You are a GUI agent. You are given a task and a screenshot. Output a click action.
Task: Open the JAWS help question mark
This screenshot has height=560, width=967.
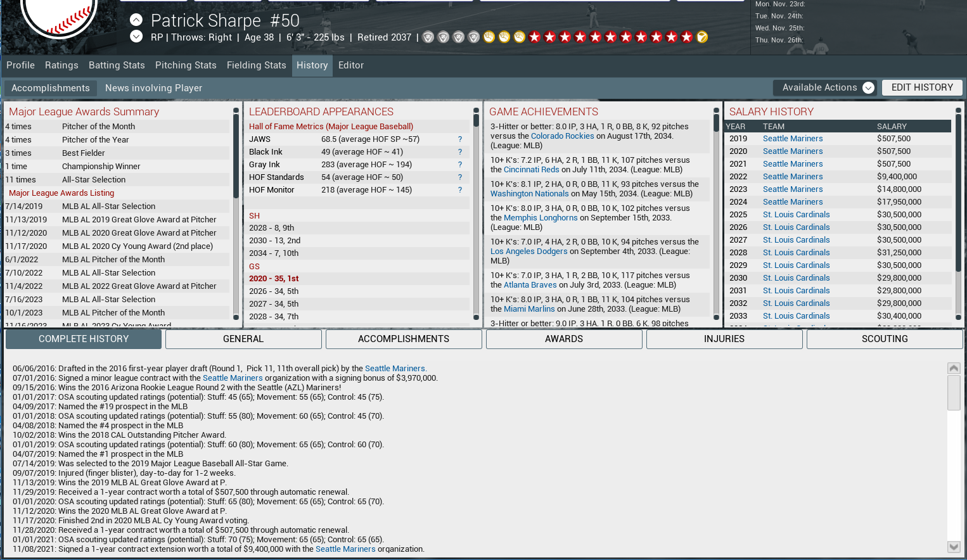tap(460, 139)
